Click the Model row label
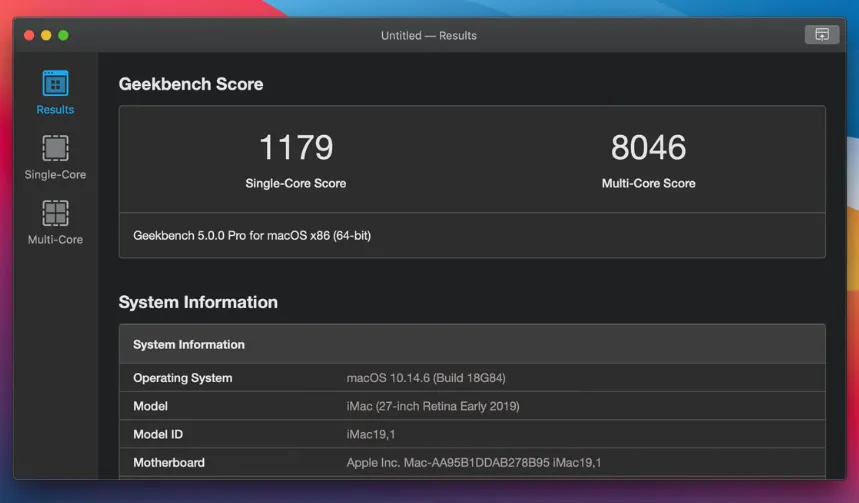This screenshot has width=859, height=503. [150, 406]
